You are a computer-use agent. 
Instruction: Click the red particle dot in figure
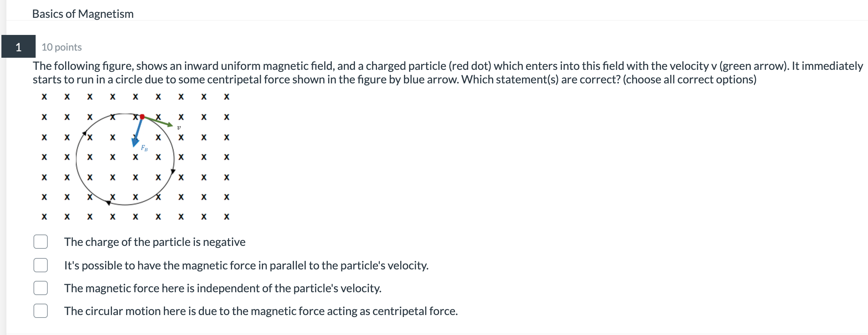(x=142, y=117)
